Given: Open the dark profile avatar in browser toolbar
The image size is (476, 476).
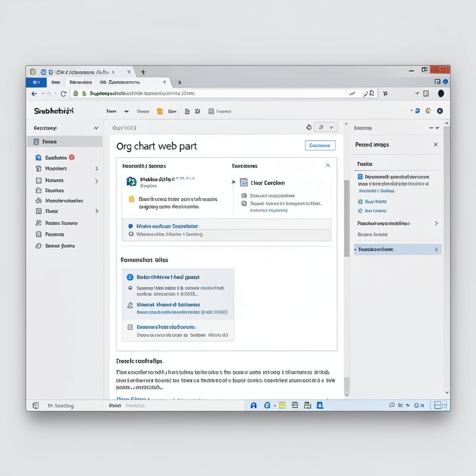Looking at the screenshot, I should (x=441, y=93).
